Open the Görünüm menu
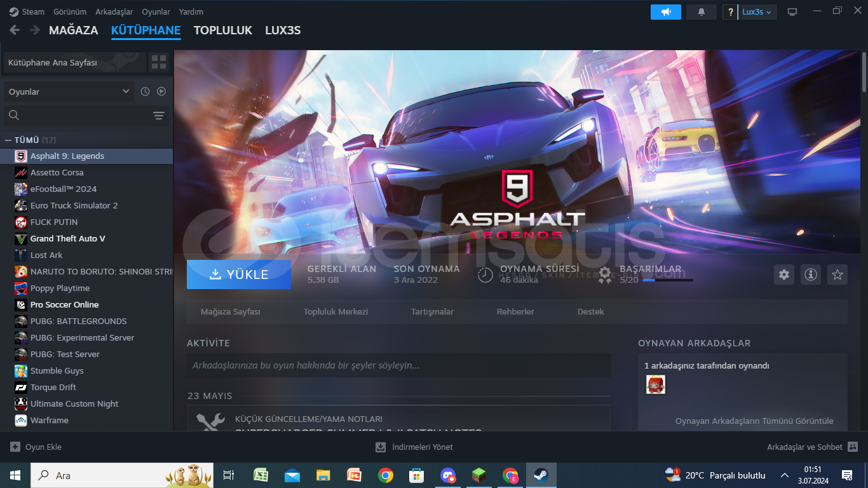 pos(68,12)
